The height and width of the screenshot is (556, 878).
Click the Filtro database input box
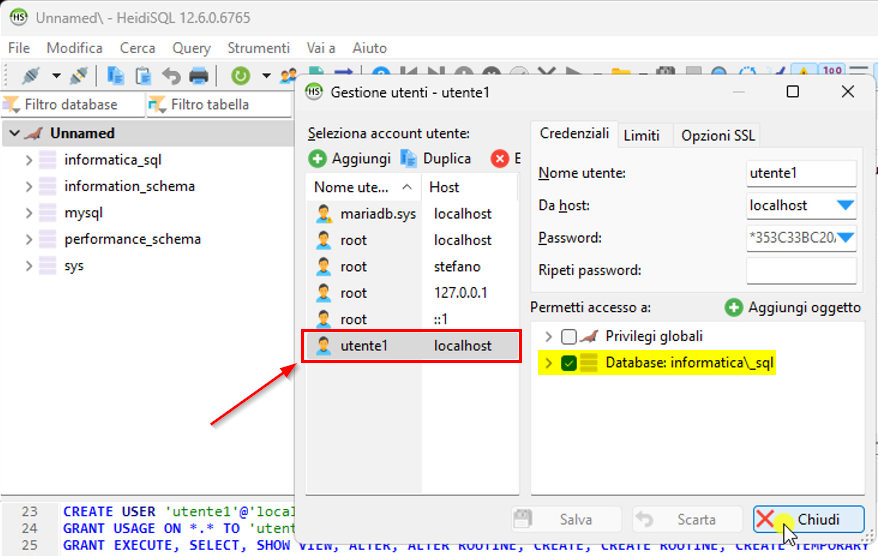[x=73, y=104]
